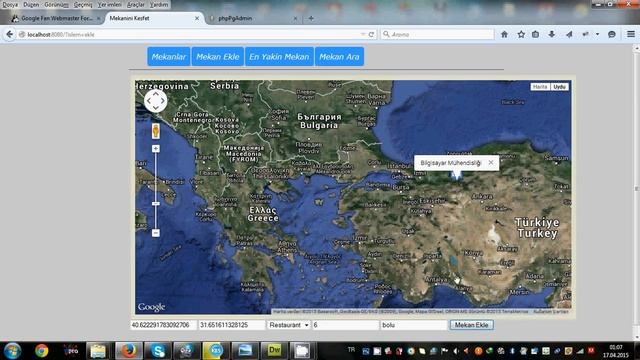Open the Firefox home page icon
The image size is (640, 360).
coord(504,34)
